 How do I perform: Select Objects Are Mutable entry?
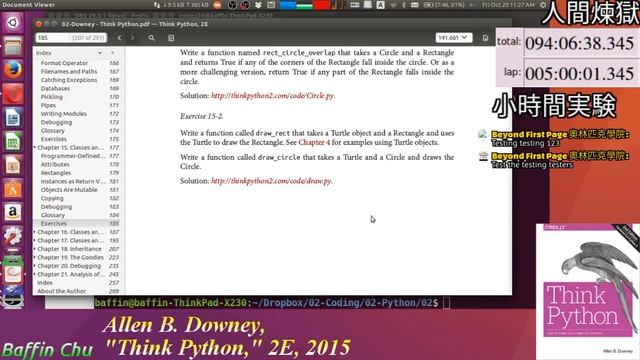pyautogui.click(x=78, y=190)
